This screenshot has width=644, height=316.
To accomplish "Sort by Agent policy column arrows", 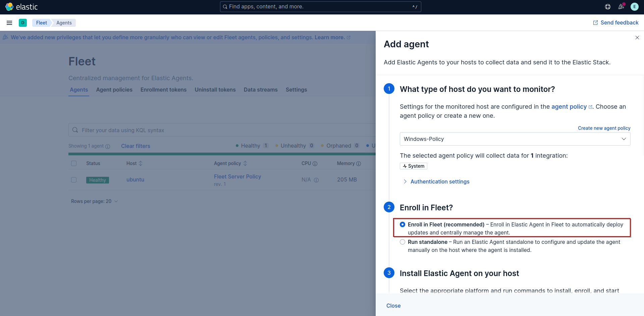I will [x=245, y=163].
